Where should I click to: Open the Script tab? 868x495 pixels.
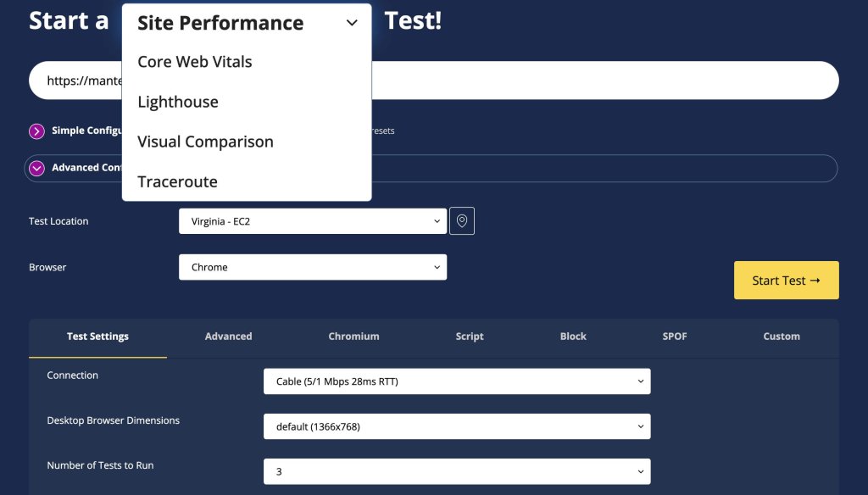coord(470,336)
